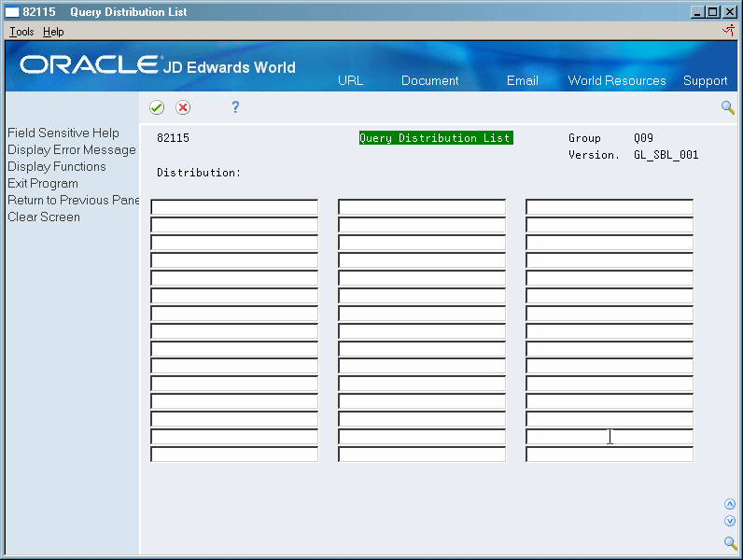Click the magnifier icon below scroll arrows
Screen dimensions: 743x560
[x=730, y=542]
